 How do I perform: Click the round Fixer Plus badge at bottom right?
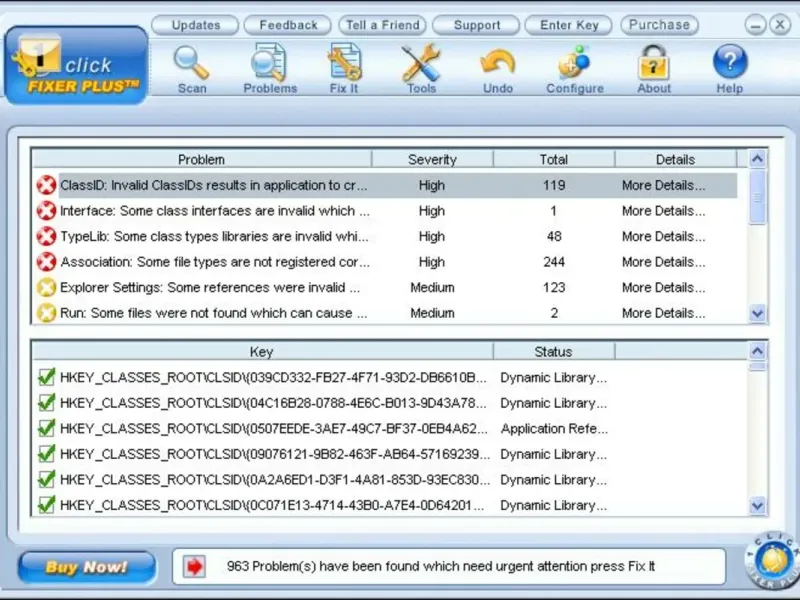pyautogui.click(x=772, y=561)
